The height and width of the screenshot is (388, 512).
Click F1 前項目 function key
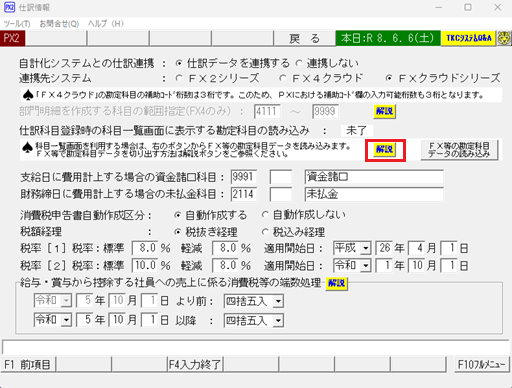tap(28, 364)
